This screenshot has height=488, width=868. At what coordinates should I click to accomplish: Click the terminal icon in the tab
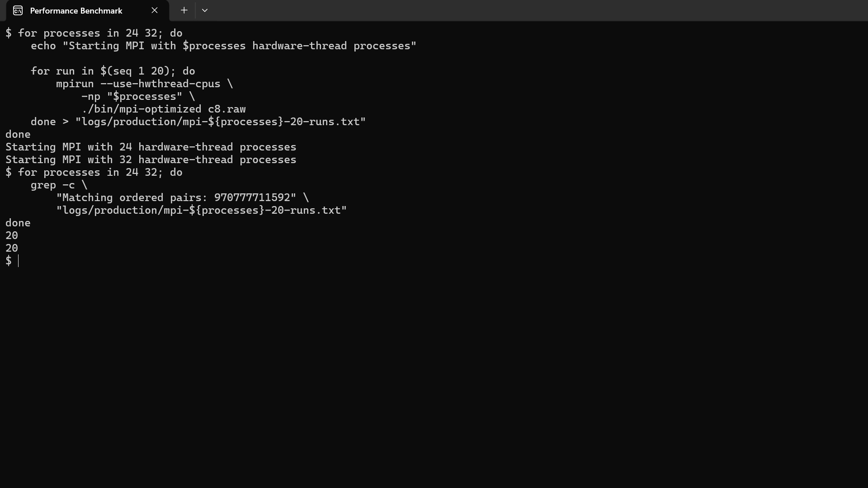point(18,10)
